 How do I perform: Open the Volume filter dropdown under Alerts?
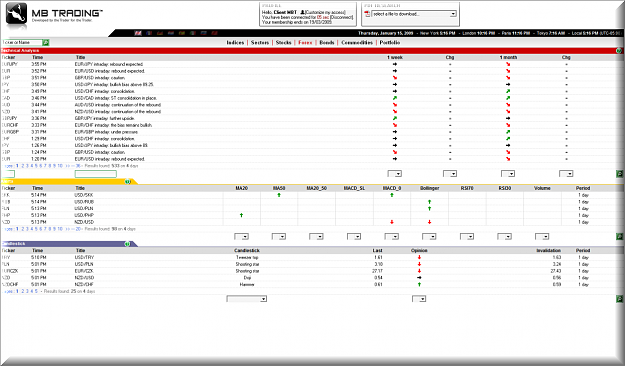[x=542, y=237]
